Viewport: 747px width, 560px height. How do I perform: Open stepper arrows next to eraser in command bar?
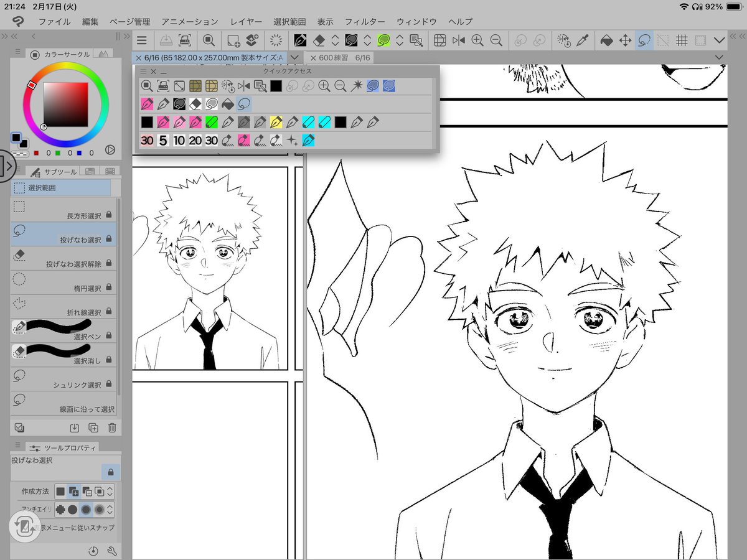point(335,40)
